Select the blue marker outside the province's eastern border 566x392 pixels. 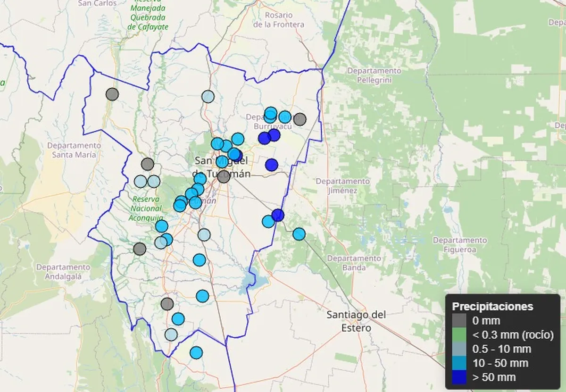point(299,234)
